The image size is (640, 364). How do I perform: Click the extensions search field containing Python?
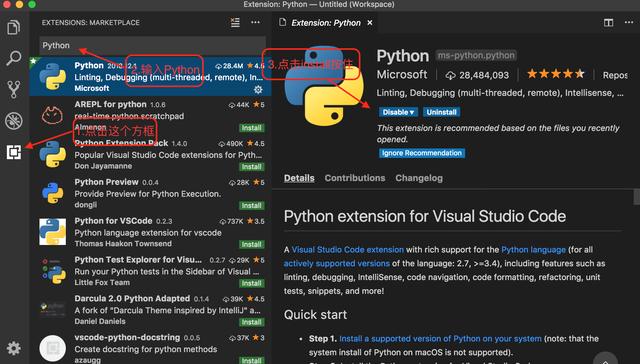pyautogui.click(x=153, y=45)
